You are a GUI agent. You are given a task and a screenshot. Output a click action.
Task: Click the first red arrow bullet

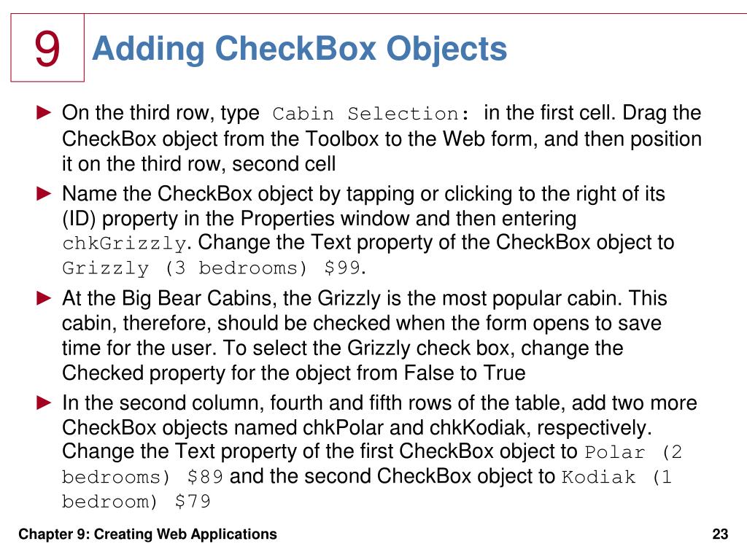44,113
